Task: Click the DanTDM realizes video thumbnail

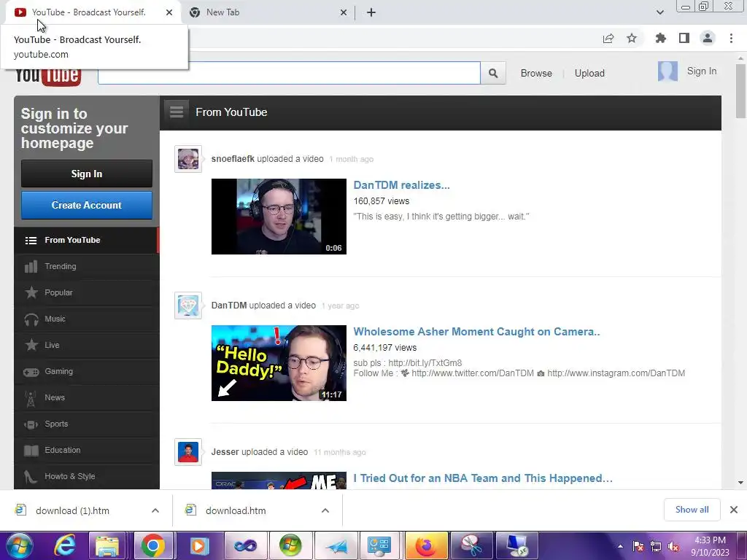Action: (279, 217)
